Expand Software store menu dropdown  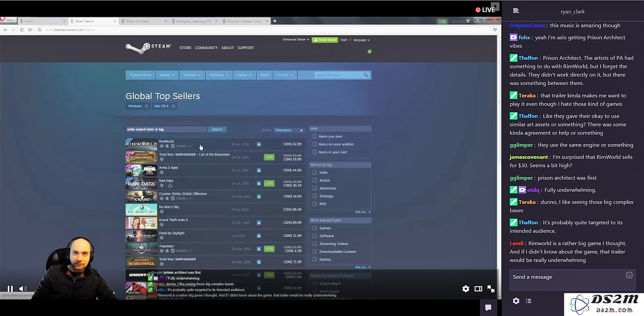click(x=192, y=75)
